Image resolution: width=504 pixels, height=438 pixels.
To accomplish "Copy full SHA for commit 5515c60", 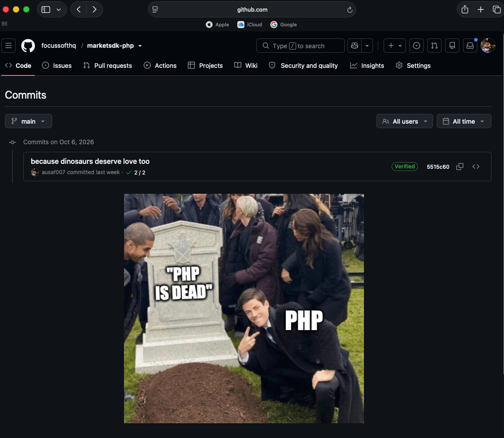I will click(460, 167).
